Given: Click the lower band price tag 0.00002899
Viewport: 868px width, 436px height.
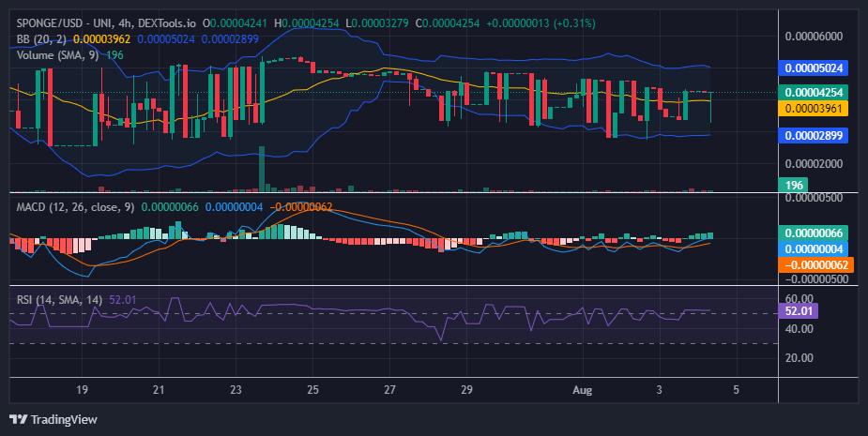Looking at the screenshot, I should pos(814,135).
